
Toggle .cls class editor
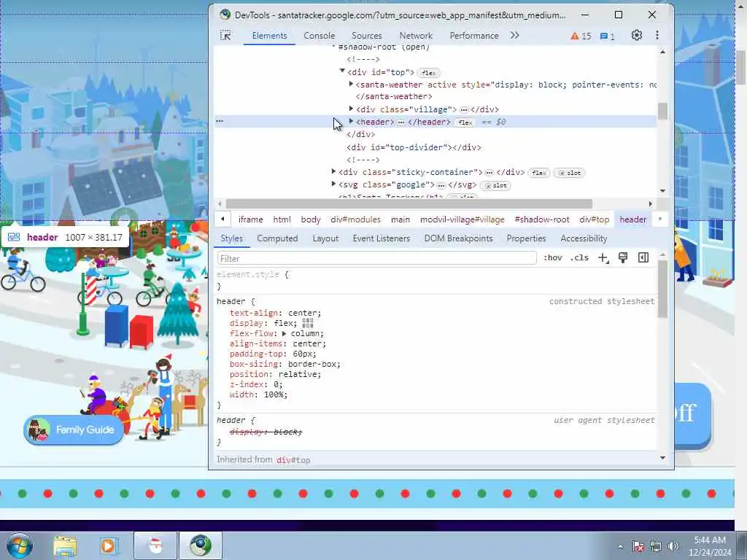tap(579, 258)
